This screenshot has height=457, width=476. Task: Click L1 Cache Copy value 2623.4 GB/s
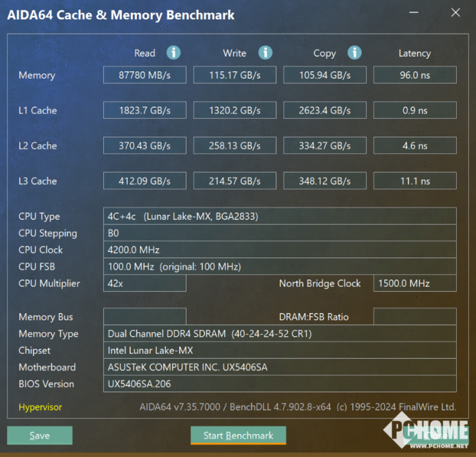pos(325,110)
